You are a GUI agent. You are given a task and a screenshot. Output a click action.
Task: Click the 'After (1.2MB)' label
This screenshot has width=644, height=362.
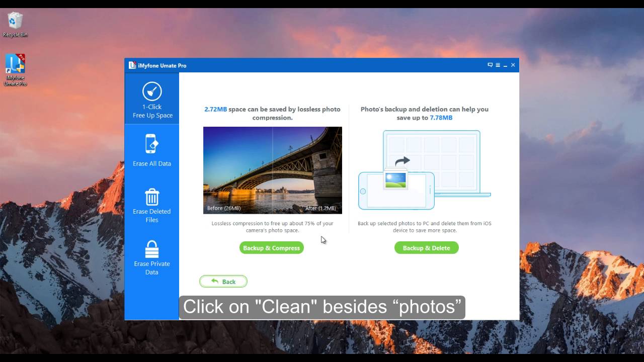click(320, 208)
